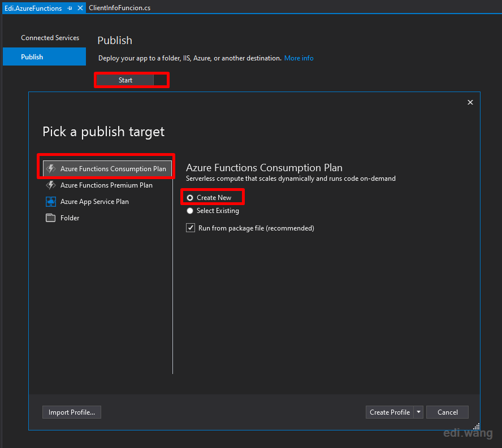Image resolution: width=502 pixels, height=448 pixels.
Task: Click the Cancel button
Action: click(x=447, y=412)
